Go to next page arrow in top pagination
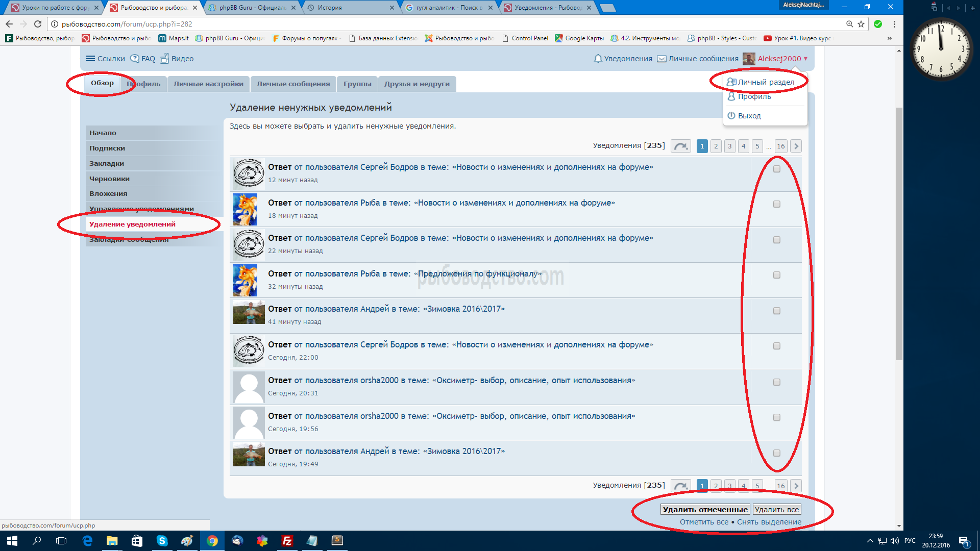 [796, 146]
